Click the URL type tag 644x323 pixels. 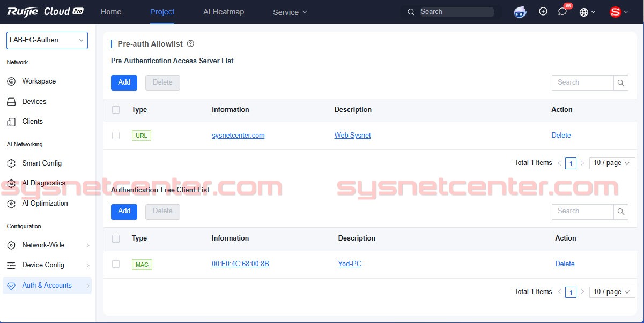[x=142, y=136]
